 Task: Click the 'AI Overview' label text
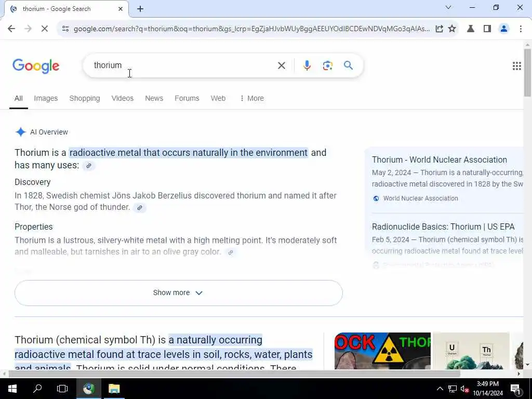click(x=49, y=132)
